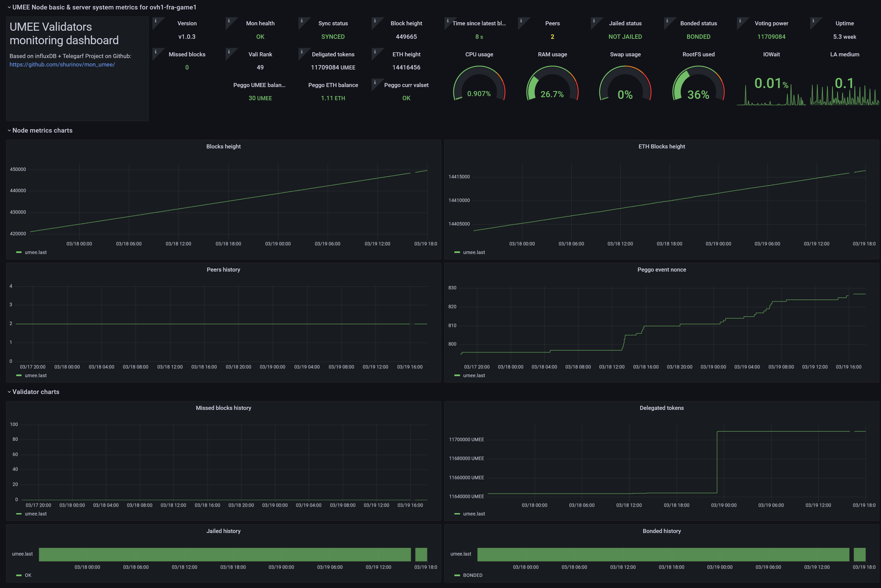Click info icon on Sync status panel
Viewport: 881px width, 588px height.
pos(302,21)
